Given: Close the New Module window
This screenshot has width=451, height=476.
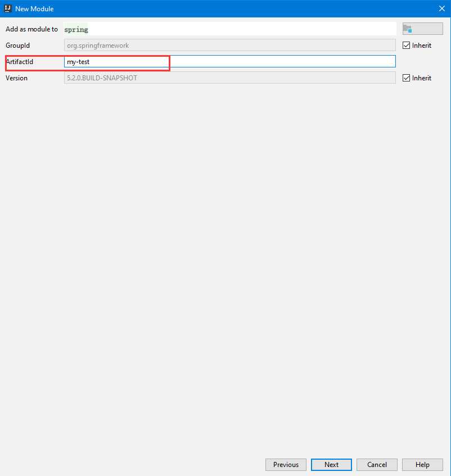Looking at the screenshot, I should 442,8.
